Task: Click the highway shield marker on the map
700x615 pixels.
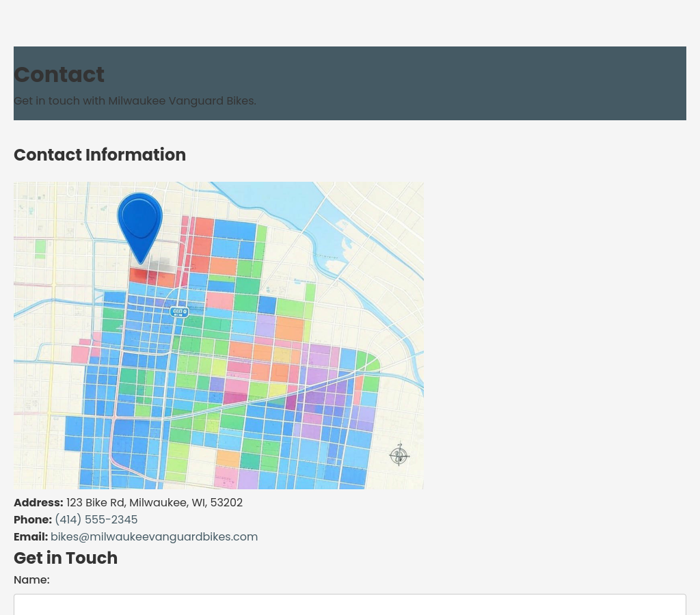Action: (179, 312)
